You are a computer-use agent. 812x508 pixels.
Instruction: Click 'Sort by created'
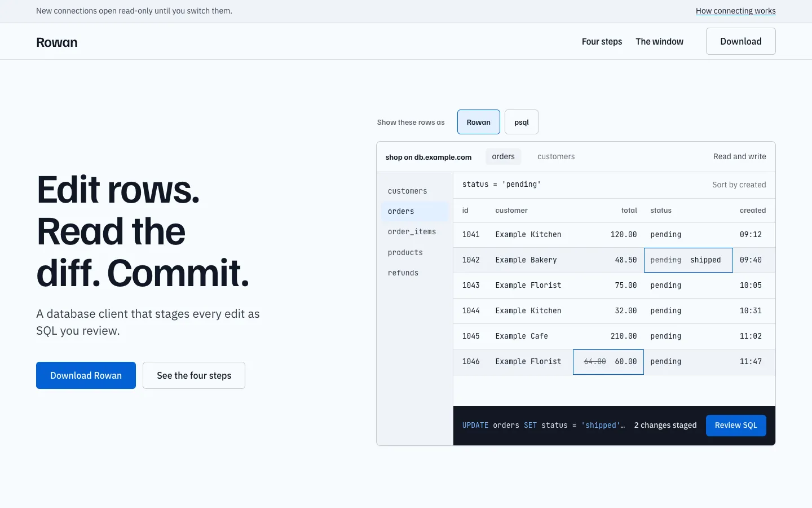(739, 185)
